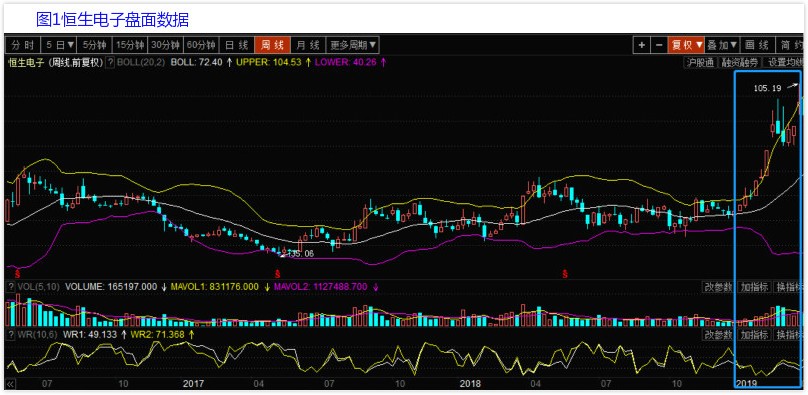Viewport: 808px width, 395px height.
Task: Click the 恒生电子 (周线,前复权) stock title
Action: pos(55,62)
